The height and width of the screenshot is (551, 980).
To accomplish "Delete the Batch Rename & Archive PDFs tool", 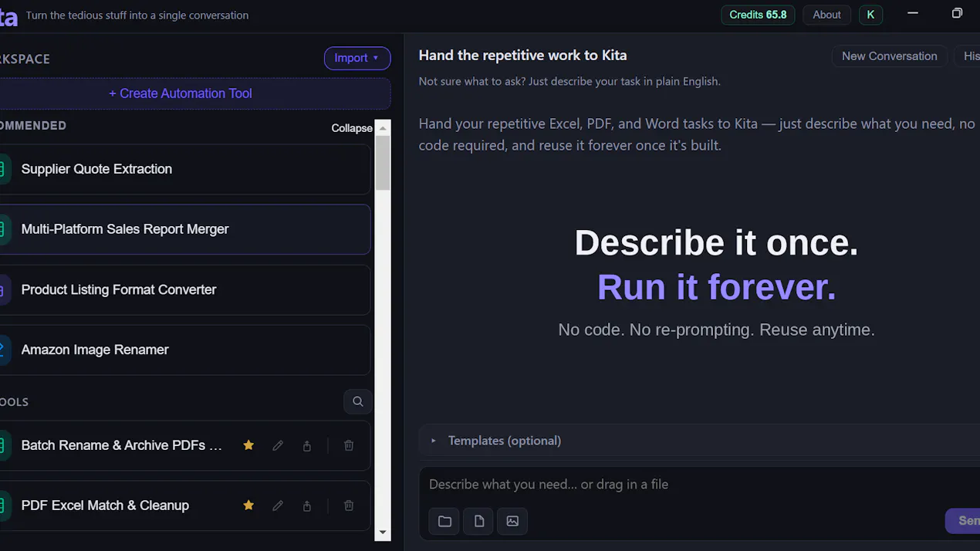I will tap(349, 445).
